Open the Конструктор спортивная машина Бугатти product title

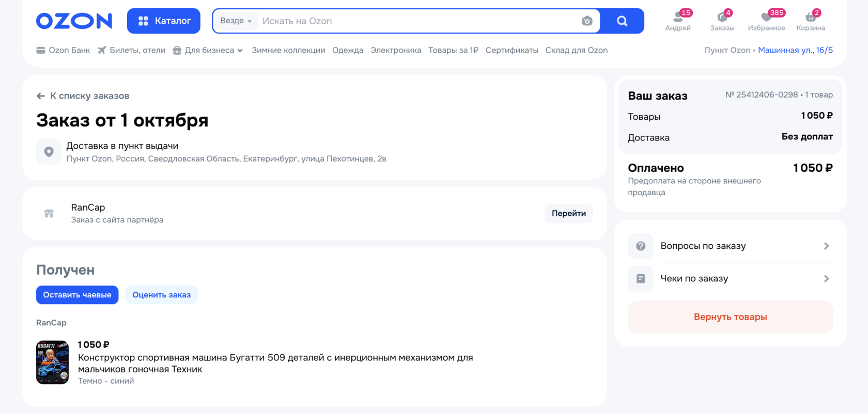point(275,363)
